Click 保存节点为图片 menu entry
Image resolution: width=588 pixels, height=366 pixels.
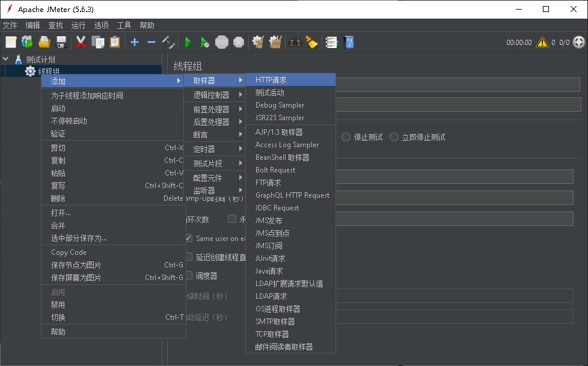(114, 265)
